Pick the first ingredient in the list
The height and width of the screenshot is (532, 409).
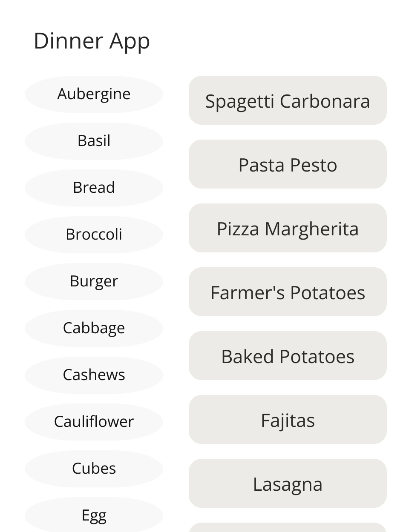pos(94,94)
